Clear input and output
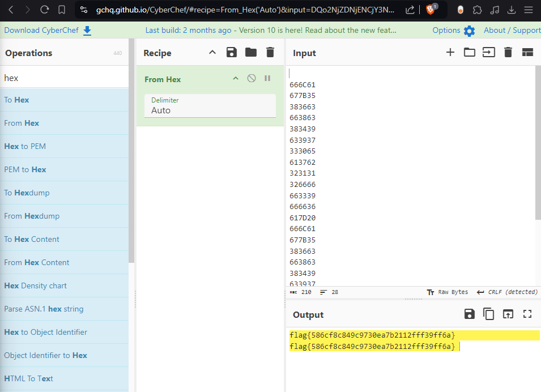 click(508, 53)
